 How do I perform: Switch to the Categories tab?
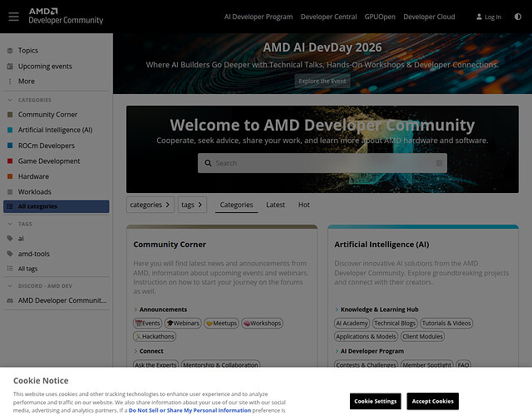point(236,205)
